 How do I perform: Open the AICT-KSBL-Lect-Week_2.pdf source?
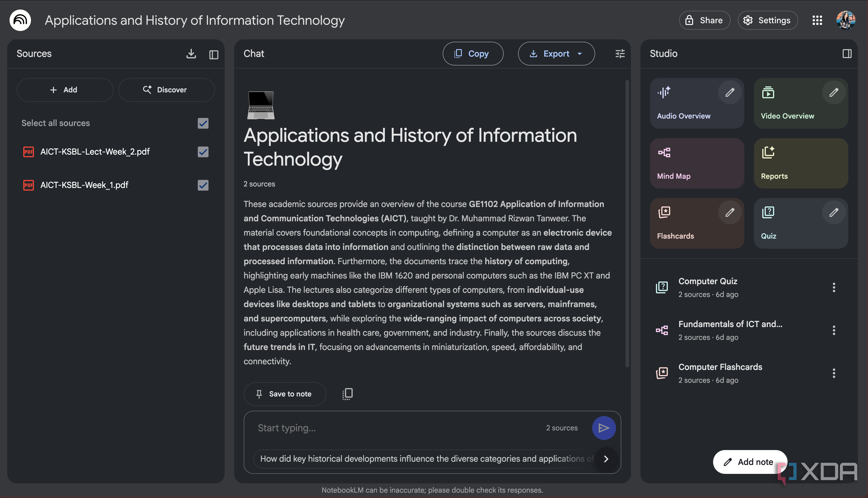click(x=95, y=152)
